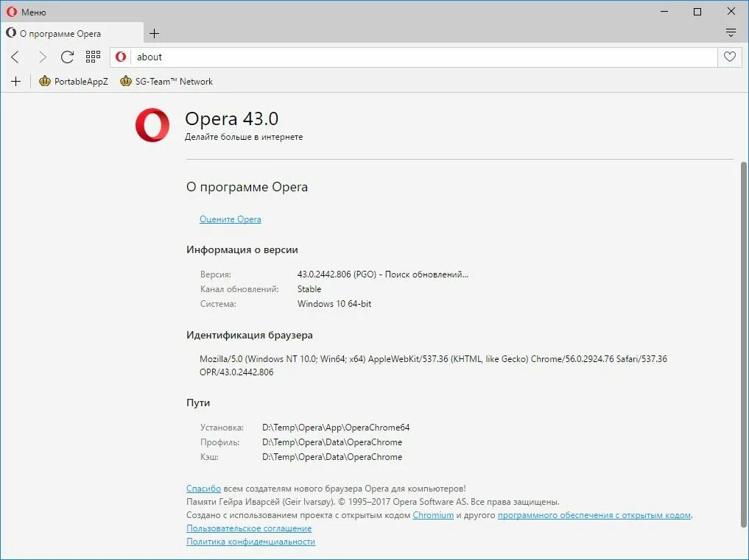
Task: Click install path 'D:\Temp\Opera\App\OperaChrome64'
Action: click(336, 428)
